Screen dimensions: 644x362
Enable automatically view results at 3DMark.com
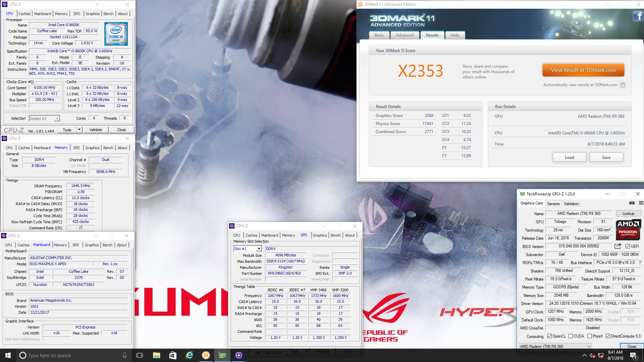coord(623,85)
